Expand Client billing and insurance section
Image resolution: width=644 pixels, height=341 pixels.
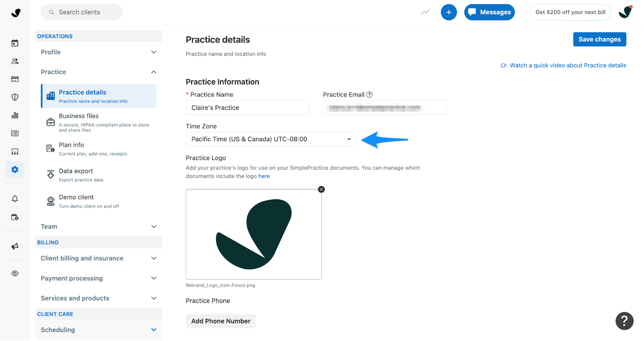[x=99, y=258]
